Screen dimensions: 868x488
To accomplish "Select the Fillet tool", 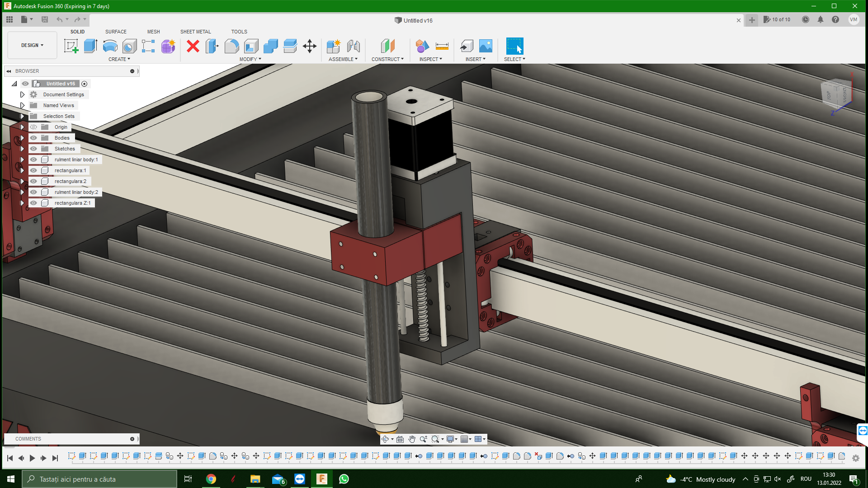I will tap(231, 46).
